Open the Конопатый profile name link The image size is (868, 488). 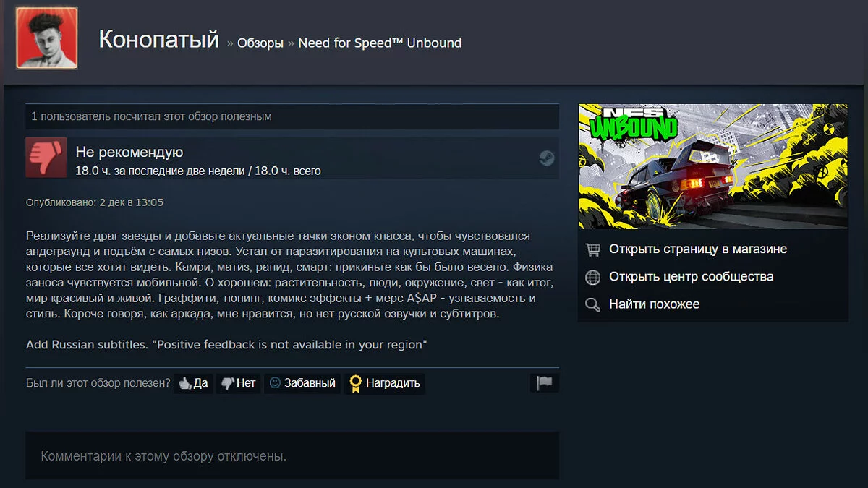158,40
